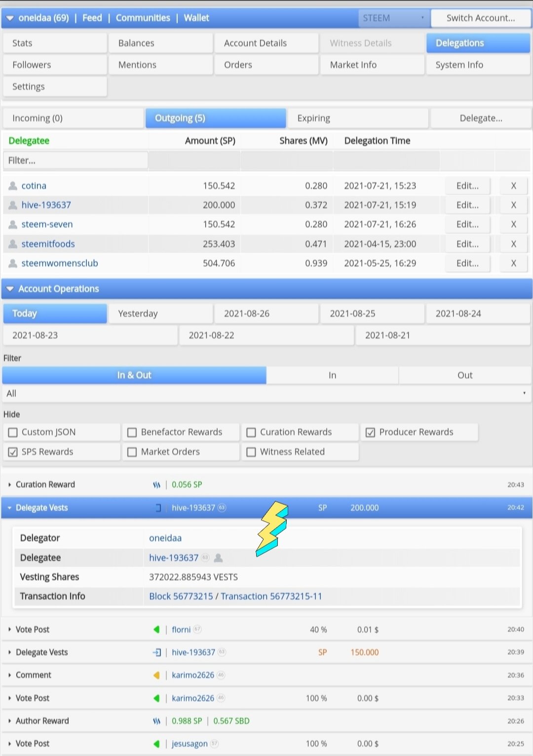Image resolution: width=533 pixels, height=756 pixels.
Task: Click the oneidaa delegator link
Action: [x=165, y=538]
